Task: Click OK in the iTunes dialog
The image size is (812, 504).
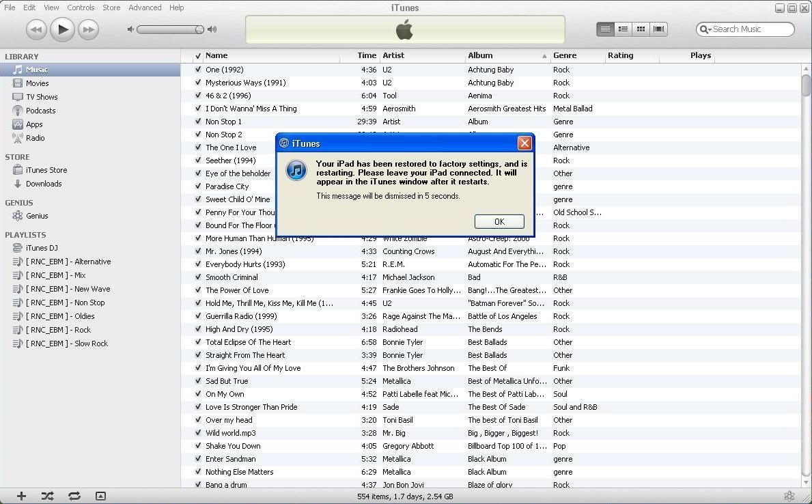Action: (x=499, y=222)
